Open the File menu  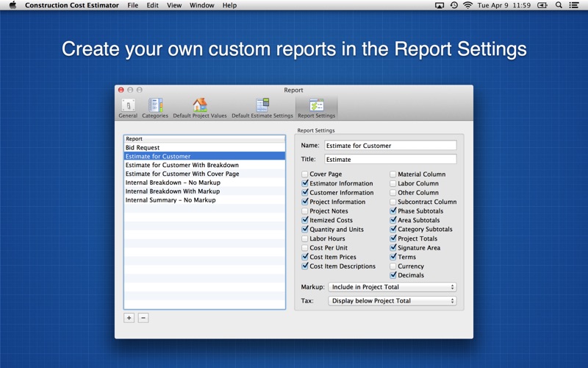tap(132, 5)
